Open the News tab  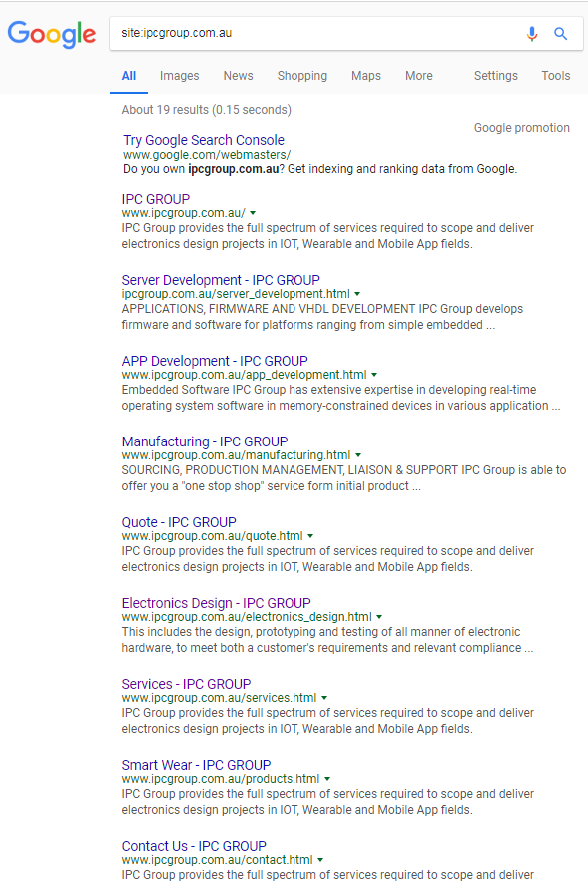(239, 76)
